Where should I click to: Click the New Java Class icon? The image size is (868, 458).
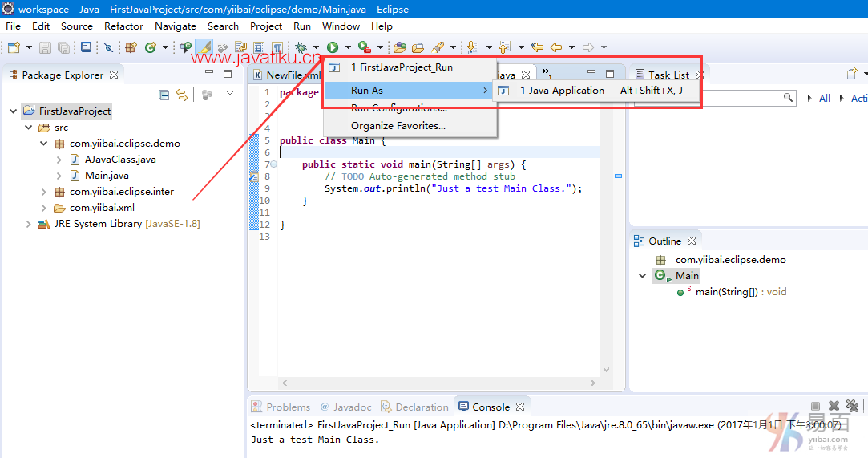[151, 47]
